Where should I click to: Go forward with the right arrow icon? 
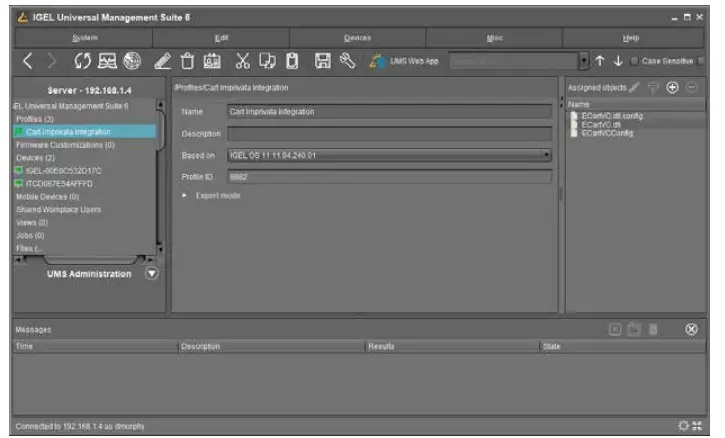point(52,61)
